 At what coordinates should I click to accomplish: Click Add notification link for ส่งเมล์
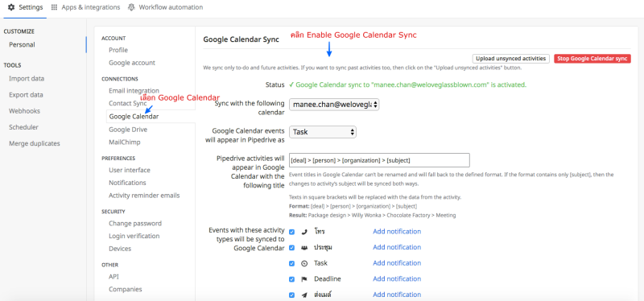(397, 295)
